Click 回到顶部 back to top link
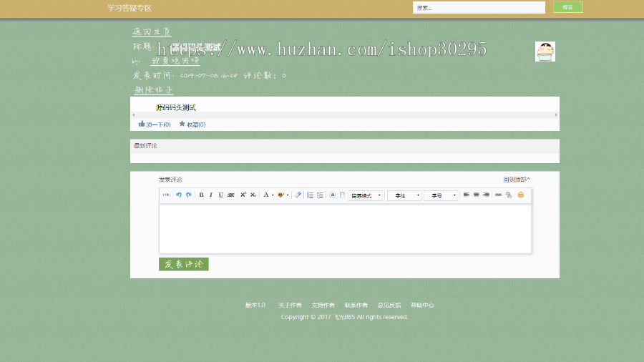Viewport: 644px width, 362px height. point(517,180)
